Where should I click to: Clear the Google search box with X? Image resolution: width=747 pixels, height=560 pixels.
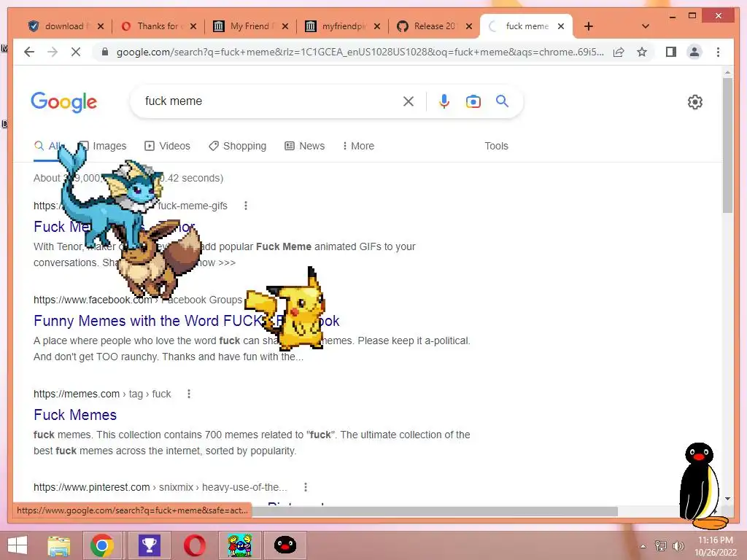point(409,101)
